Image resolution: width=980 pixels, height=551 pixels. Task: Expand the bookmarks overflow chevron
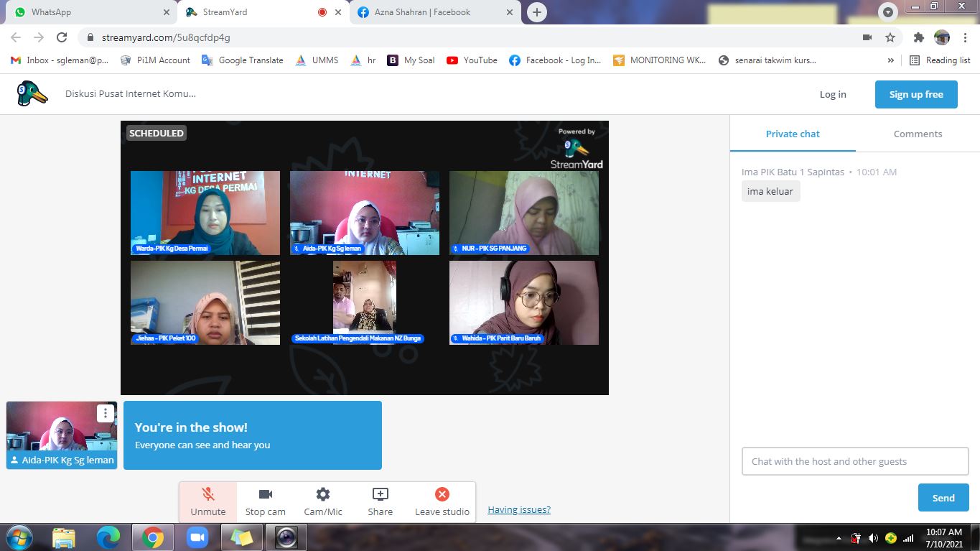[891, 60]
